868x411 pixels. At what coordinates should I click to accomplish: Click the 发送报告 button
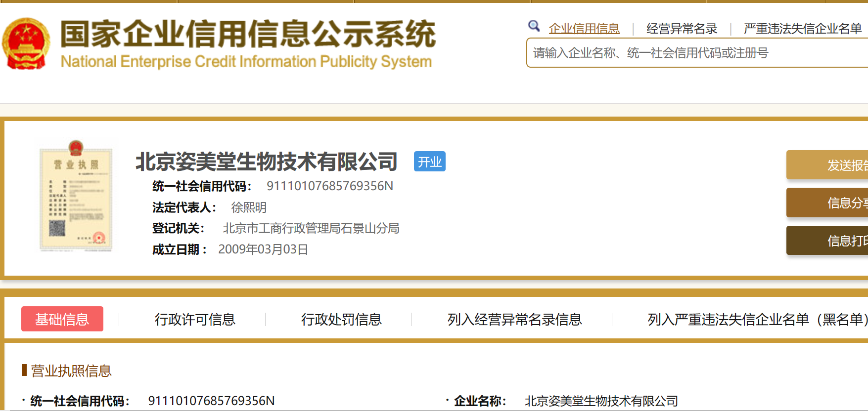[x=827, y=165]
